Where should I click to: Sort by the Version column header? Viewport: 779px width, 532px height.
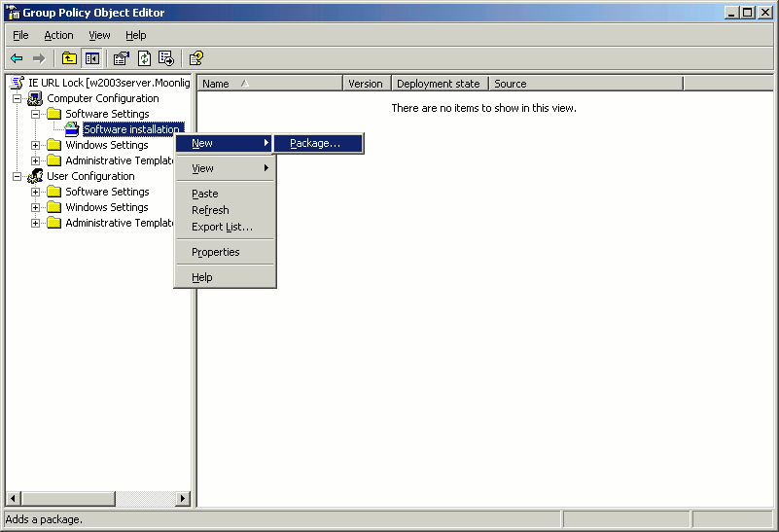368,84
